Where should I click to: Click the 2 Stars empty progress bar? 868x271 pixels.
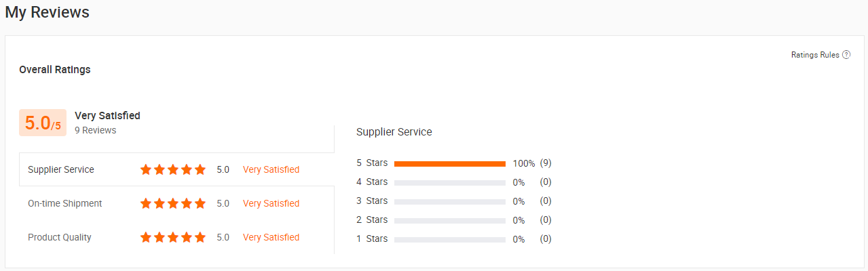450,220
